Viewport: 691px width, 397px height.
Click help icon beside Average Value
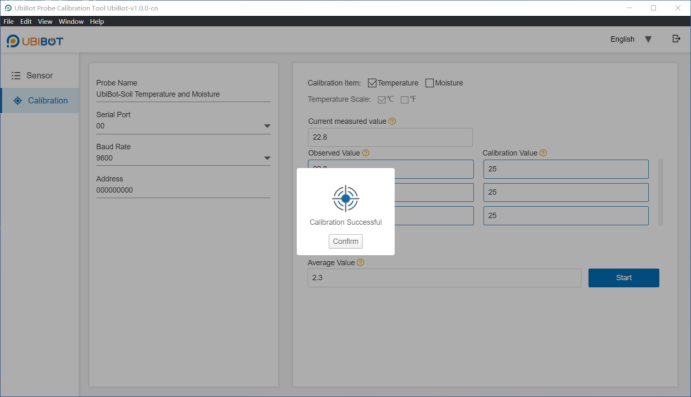(x=360, y=263)
